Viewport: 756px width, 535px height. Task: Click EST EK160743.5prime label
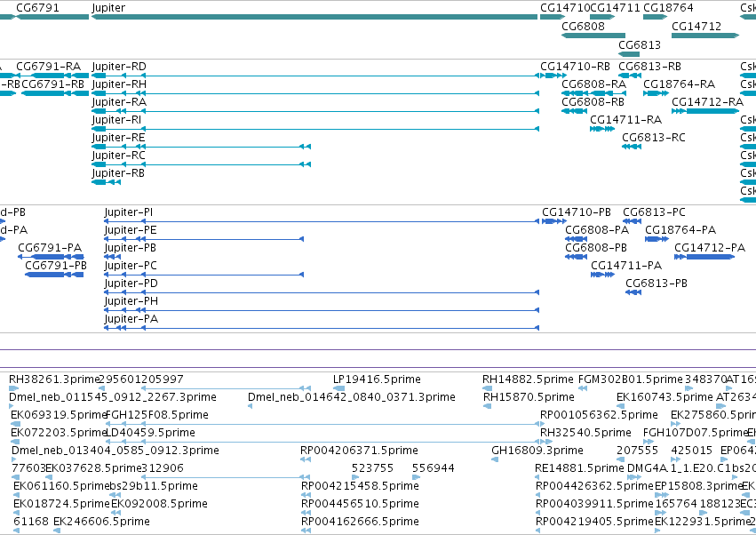[x=664, y=397]
